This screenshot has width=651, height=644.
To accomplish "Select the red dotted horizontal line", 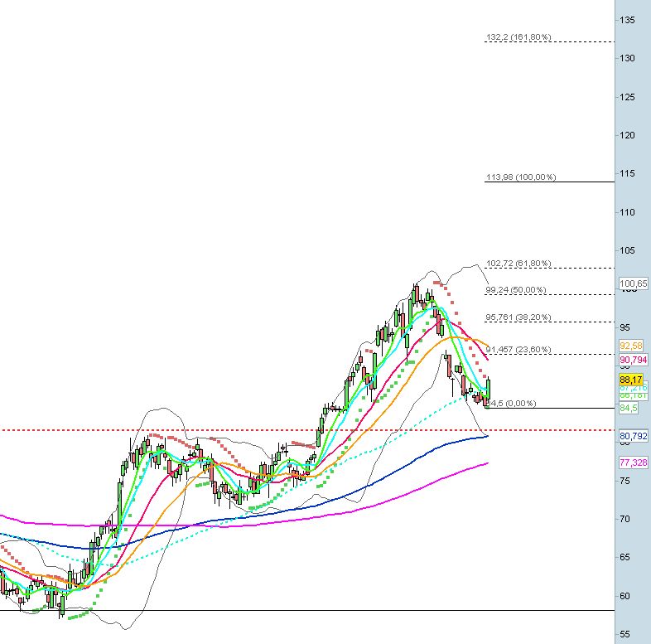I will tap(307, 430).
